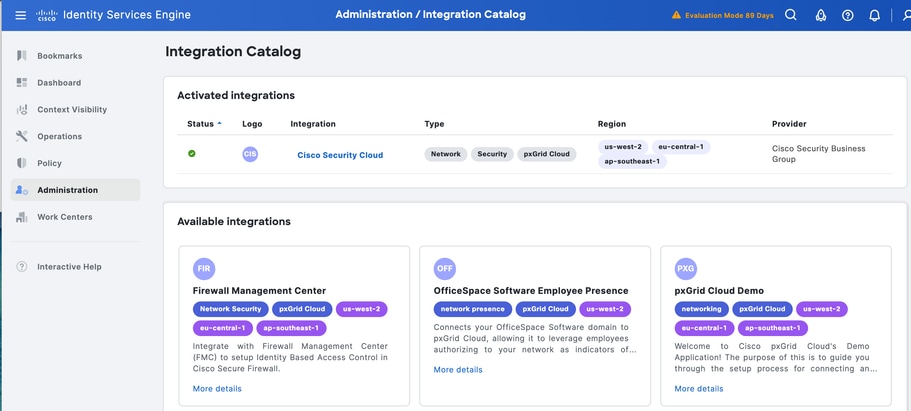The height and width of the screenshot is (411, 911).
Task: Click the Evaluation Mode 89 Days notice
Action: click(x=729, y=16)
